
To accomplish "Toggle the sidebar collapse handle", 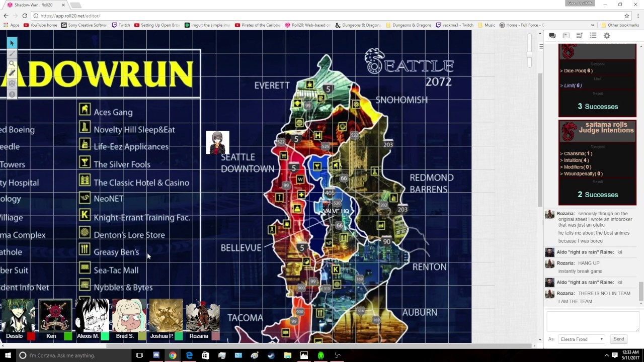I will point(541,46).
